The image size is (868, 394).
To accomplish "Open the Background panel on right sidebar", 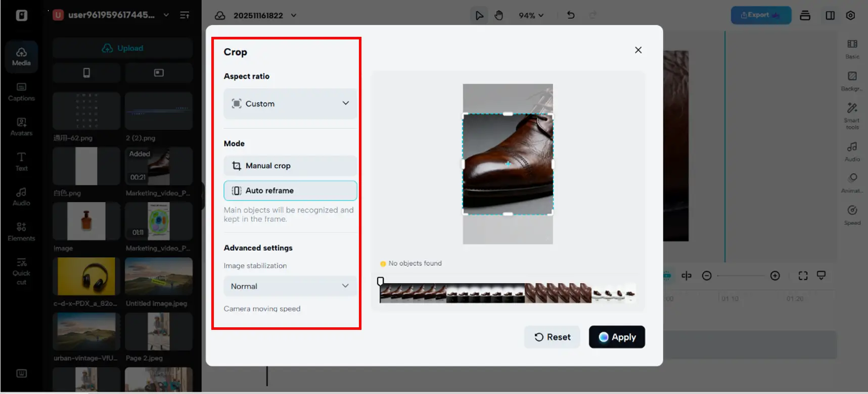I will point(852,81).
